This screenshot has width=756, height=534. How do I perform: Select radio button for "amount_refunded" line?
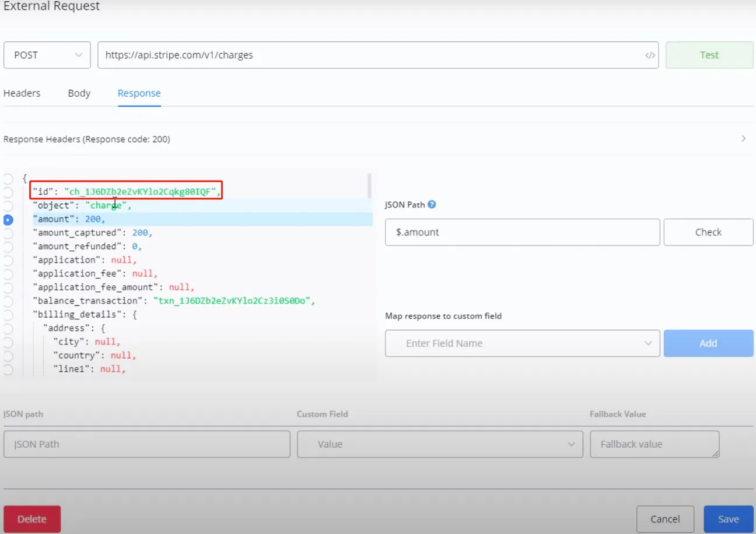click(8, 247)
